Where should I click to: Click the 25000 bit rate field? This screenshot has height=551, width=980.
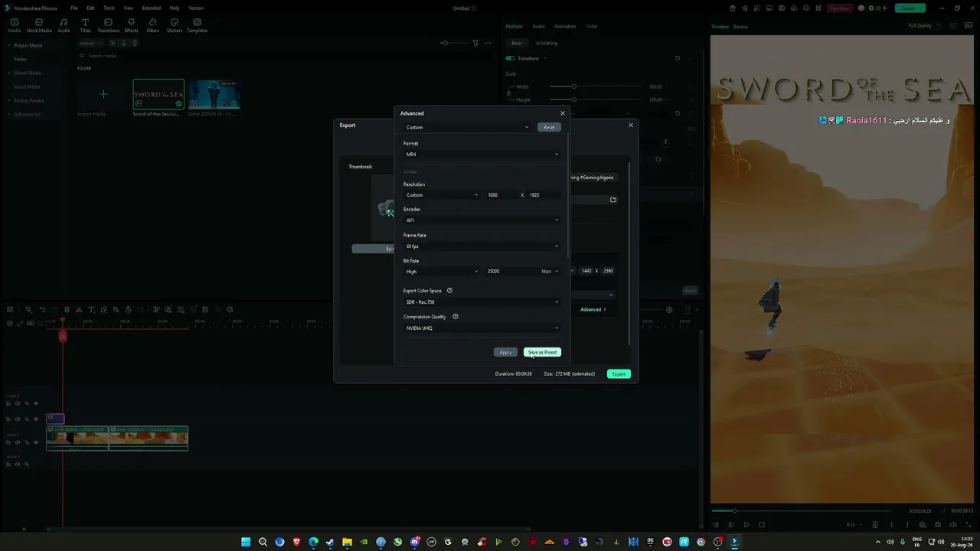click(510, 272)
